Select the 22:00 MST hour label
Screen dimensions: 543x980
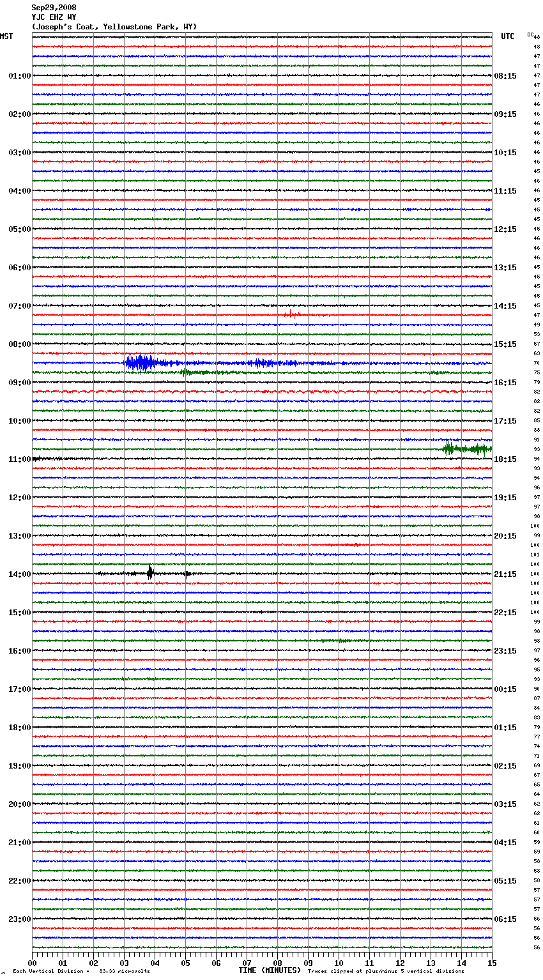[x=20, y=881]
